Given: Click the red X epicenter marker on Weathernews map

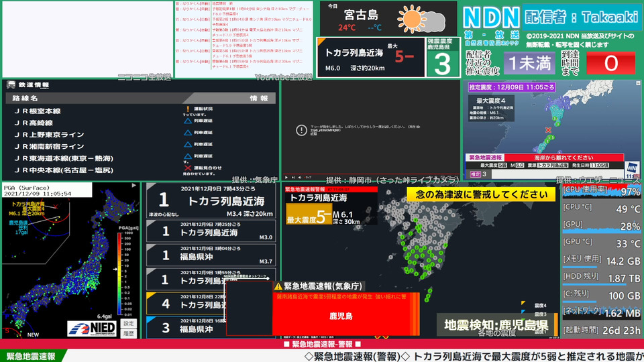Looking at the screenshot, I should [548, 130].
